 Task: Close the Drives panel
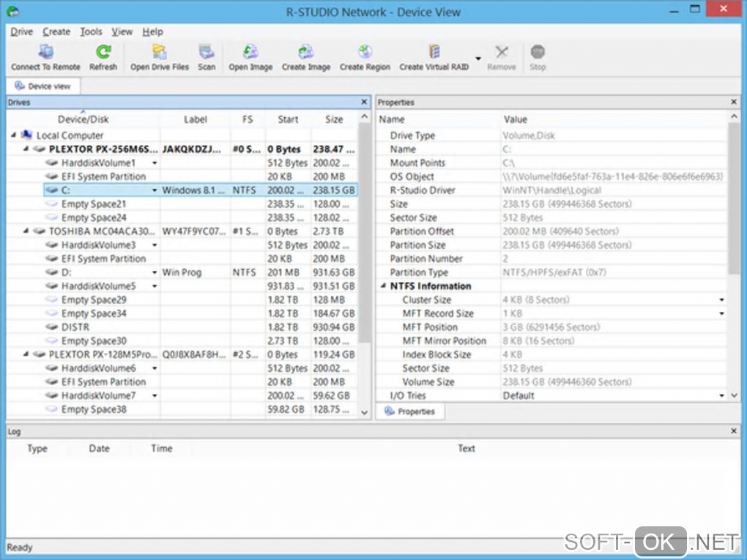(x=364, y=102)
